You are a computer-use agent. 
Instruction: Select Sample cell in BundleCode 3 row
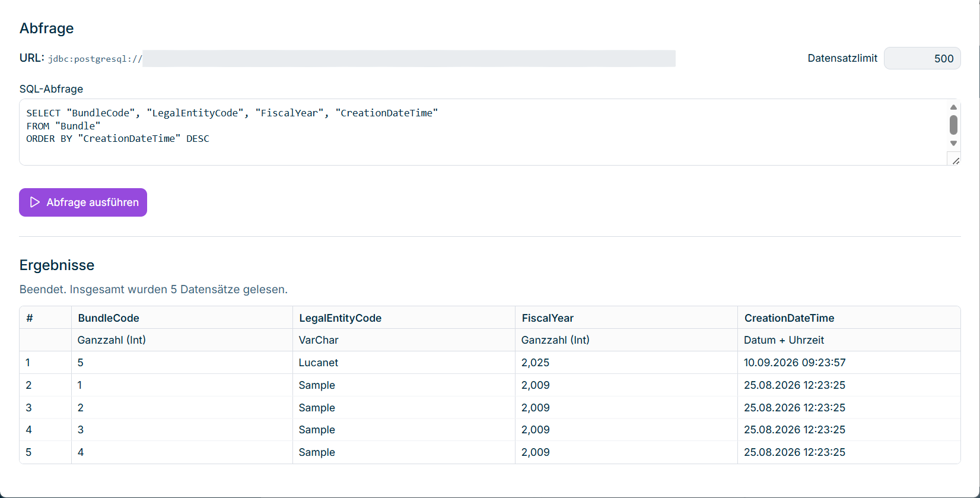(x=404, y=430)
